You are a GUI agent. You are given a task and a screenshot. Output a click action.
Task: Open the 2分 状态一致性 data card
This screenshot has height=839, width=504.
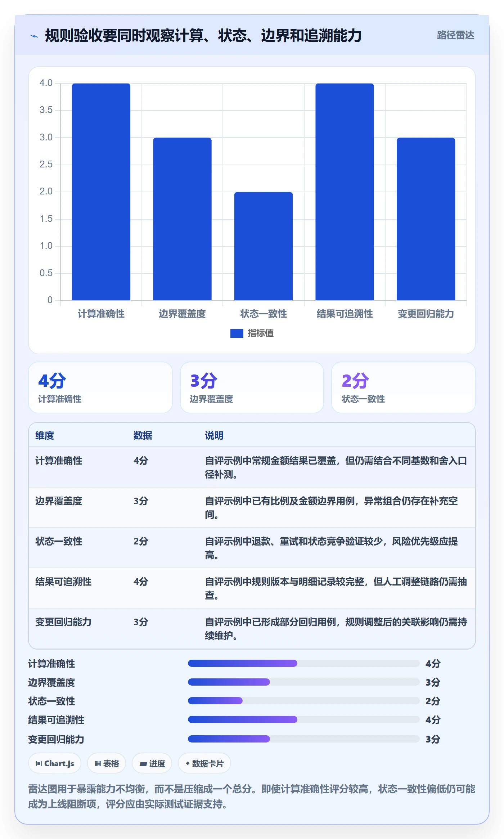404,387
